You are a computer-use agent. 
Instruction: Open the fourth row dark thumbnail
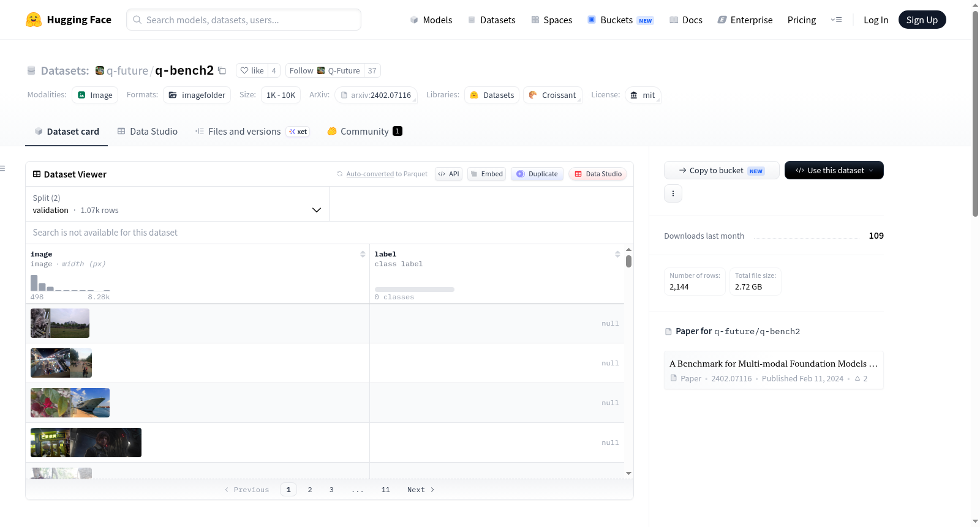point(86,443)
